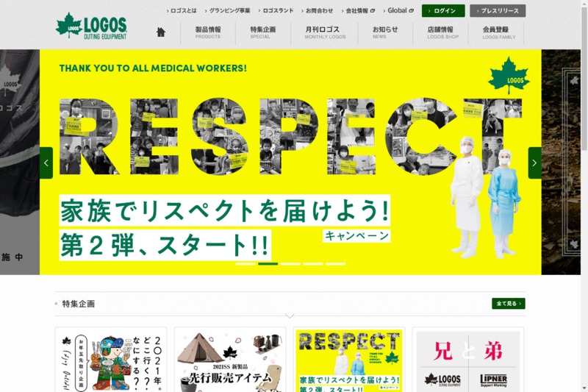
Task: Select the third carousel slide indicator
Action: click(x=290, y=264)
